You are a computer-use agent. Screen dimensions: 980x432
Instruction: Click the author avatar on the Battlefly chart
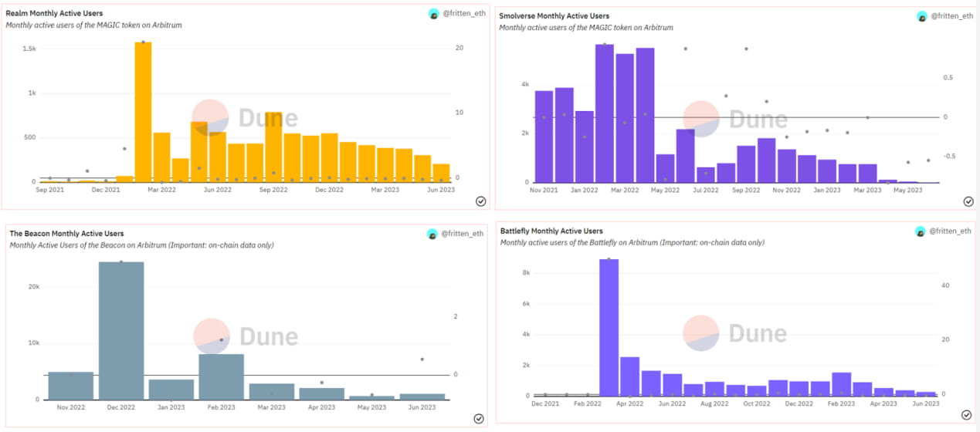pyautogui.click(x=921, y=231)
